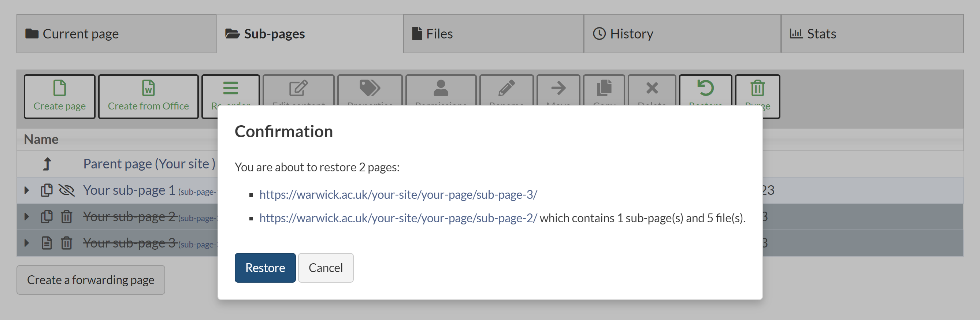Cancel the restore confirmation
This screenshot has height=320, width=980.
[x=325, y=268]
